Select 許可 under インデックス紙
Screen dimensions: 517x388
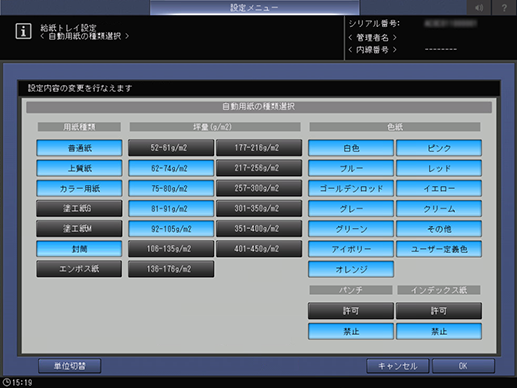coord(439,311)
